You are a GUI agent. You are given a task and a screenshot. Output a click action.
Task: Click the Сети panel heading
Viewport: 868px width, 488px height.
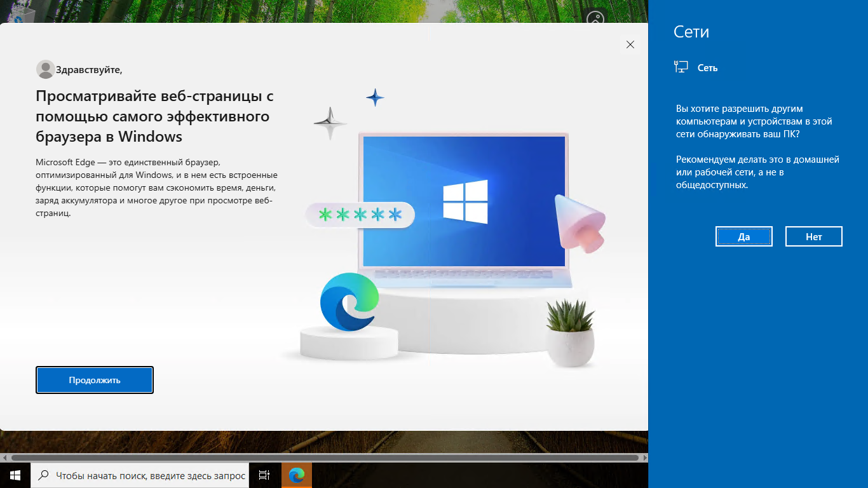691,32
